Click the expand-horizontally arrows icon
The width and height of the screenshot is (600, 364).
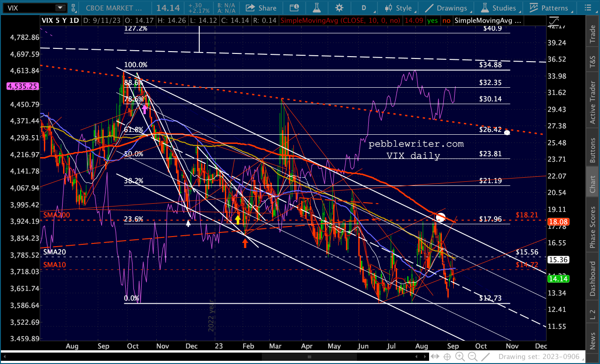(435, 357)
